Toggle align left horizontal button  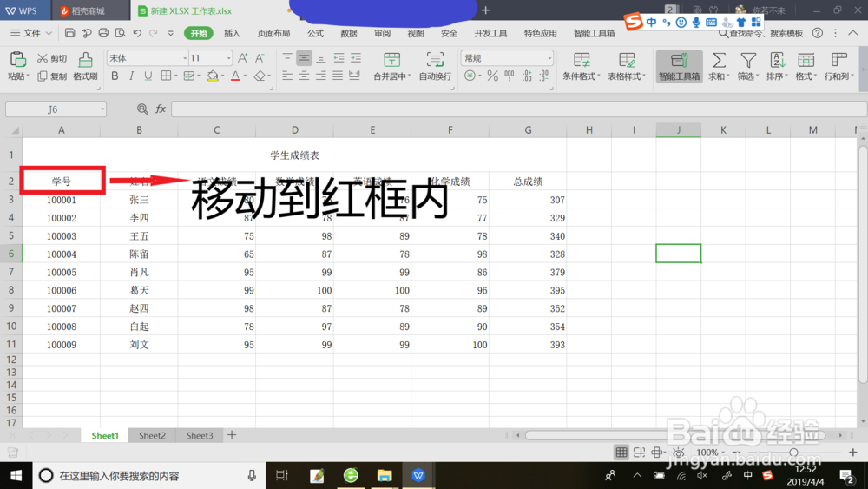point(286,76)
